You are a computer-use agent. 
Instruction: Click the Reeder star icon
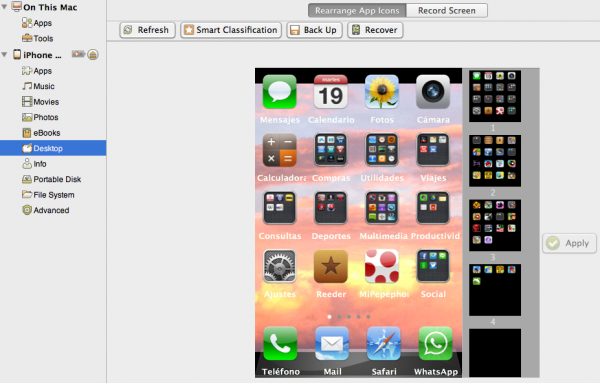(331, 266)
